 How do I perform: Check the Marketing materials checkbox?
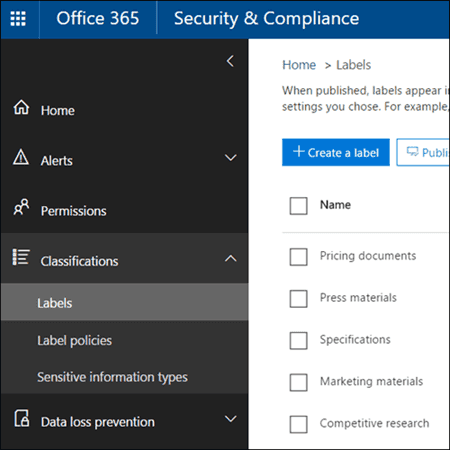click(298, 382)
